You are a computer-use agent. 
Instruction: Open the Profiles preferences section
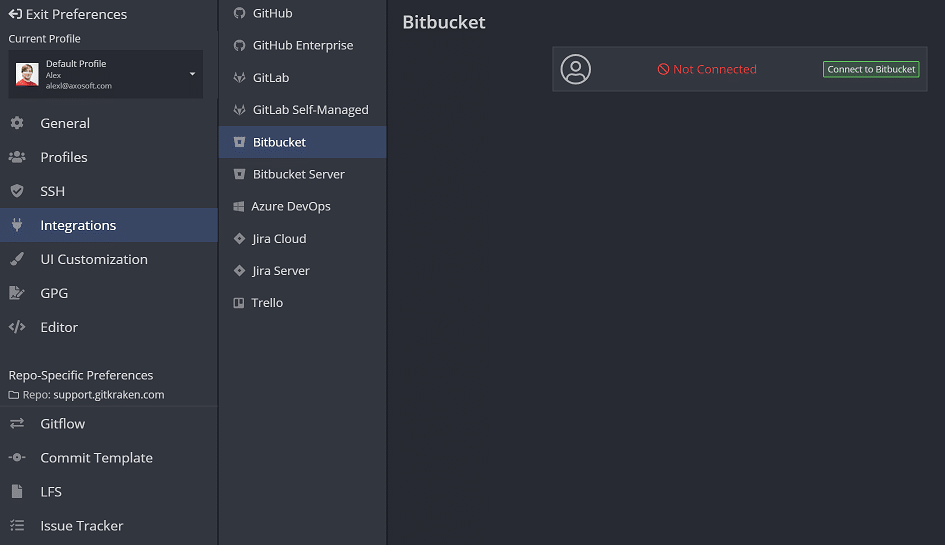108,157
